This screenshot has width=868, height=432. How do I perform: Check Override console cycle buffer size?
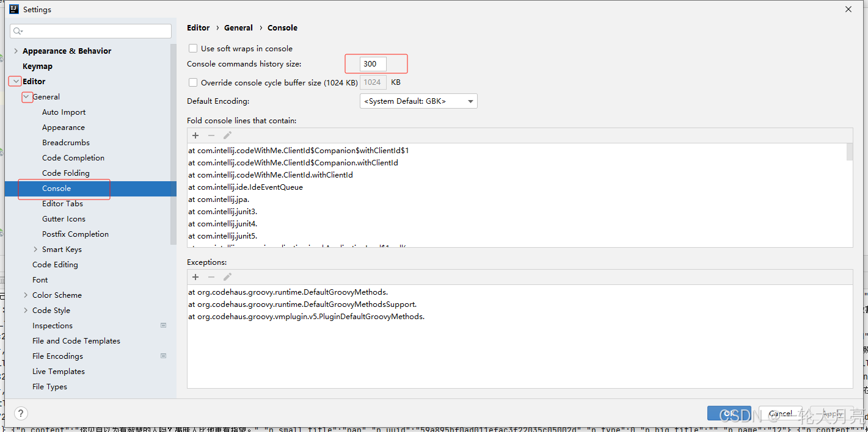click(x=193, y=82)
